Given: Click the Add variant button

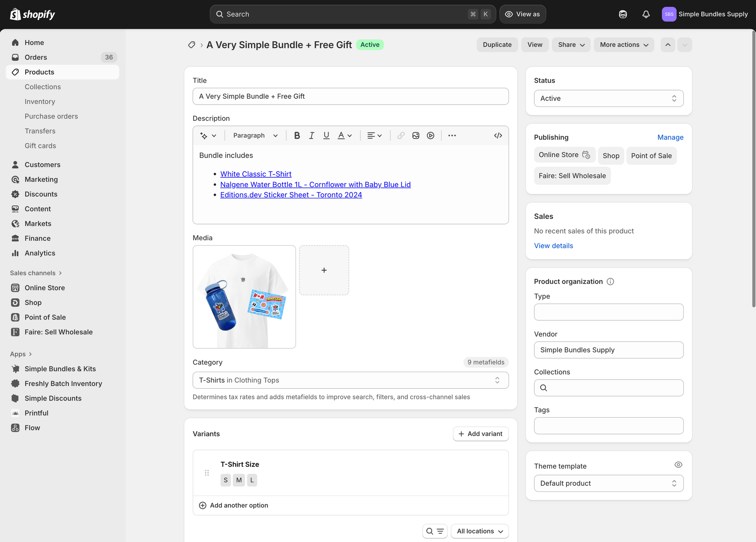Looking at the screenshot, I should [481, 434].
